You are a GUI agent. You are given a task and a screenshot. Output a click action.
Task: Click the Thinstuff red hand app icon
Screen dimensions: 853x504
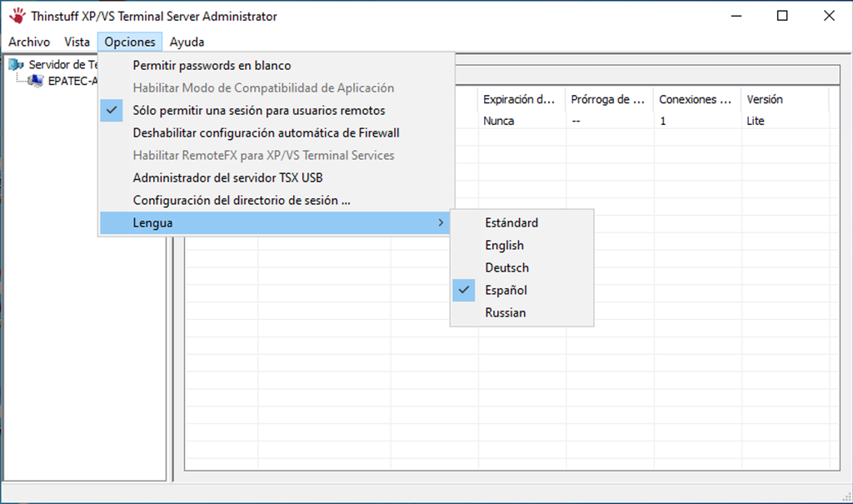click(x=17, y=16)
